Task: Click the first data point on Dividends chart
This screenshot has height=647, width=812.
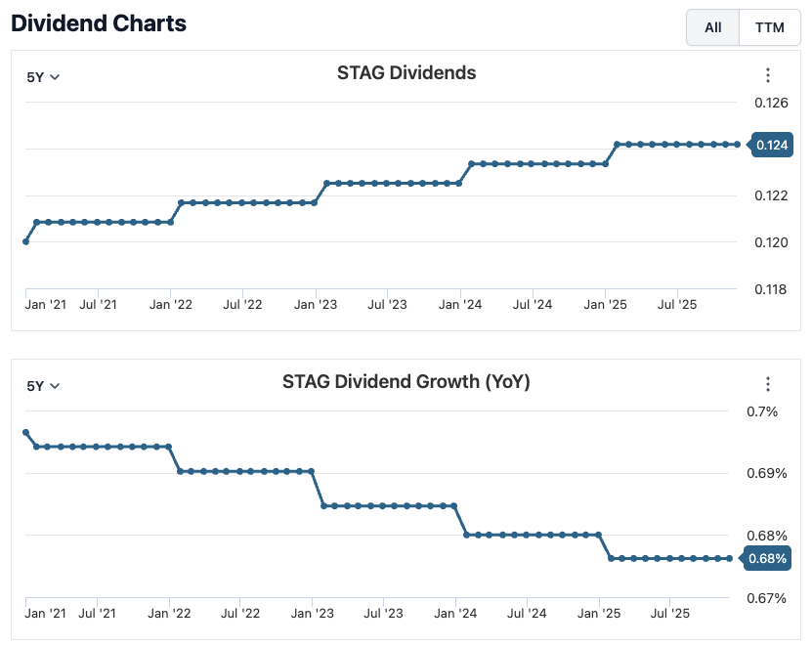Action: [x=25, y=241]
